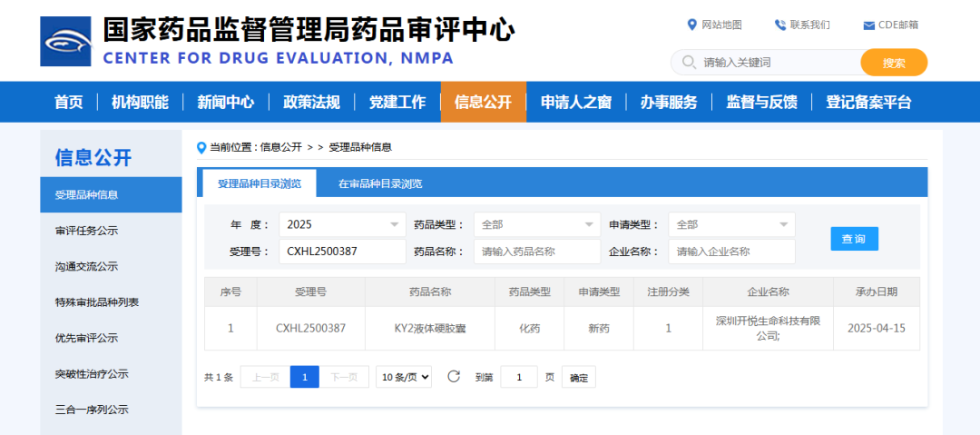
Task: Click the 下一页 pagination button
Action: [344, 377]
